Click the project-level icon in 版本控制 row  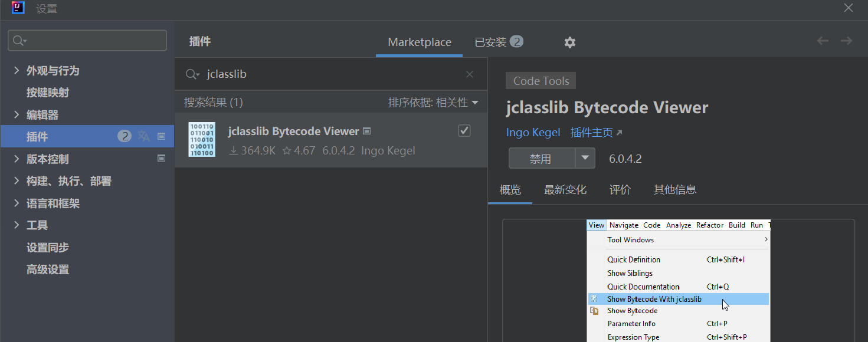point(161,159)
